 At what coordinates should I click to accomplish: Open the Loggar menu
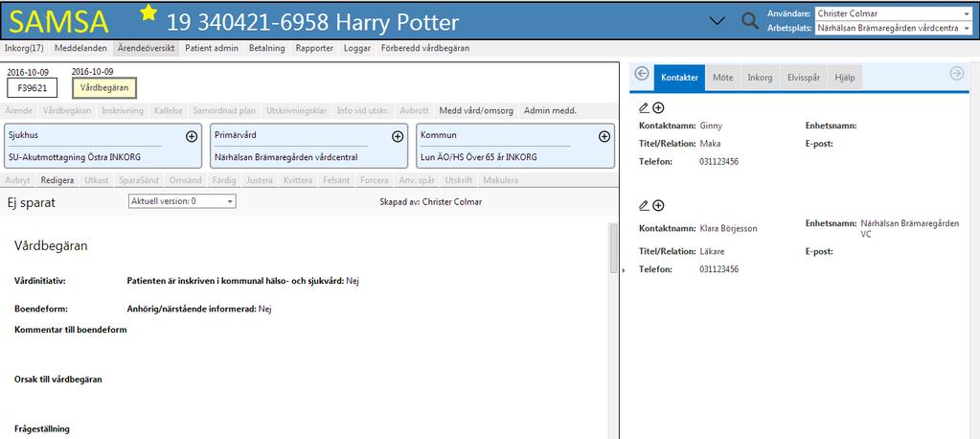click(x=357, y=48)
